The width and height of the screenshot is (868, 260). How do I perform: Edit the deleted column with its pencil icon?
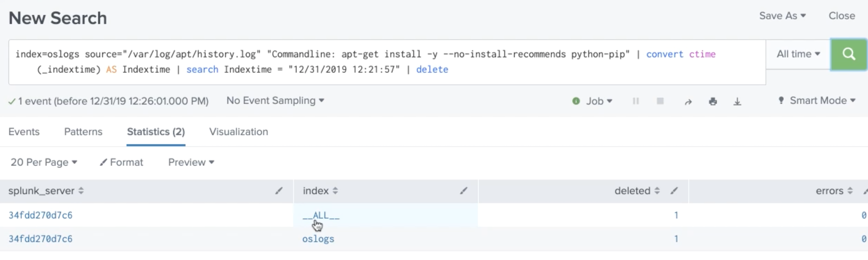tap(674, 191)
